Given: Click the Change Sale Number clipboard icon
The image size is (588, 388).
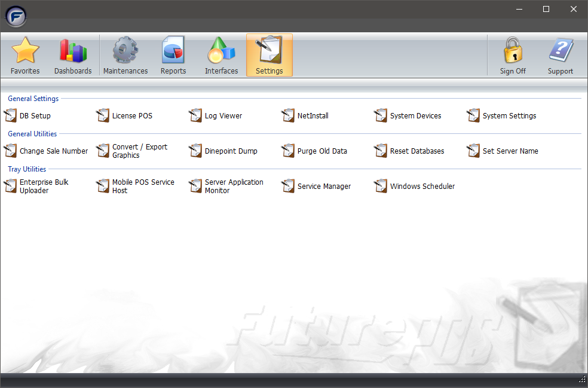Looking at the screenshot, I should (10, 151).
